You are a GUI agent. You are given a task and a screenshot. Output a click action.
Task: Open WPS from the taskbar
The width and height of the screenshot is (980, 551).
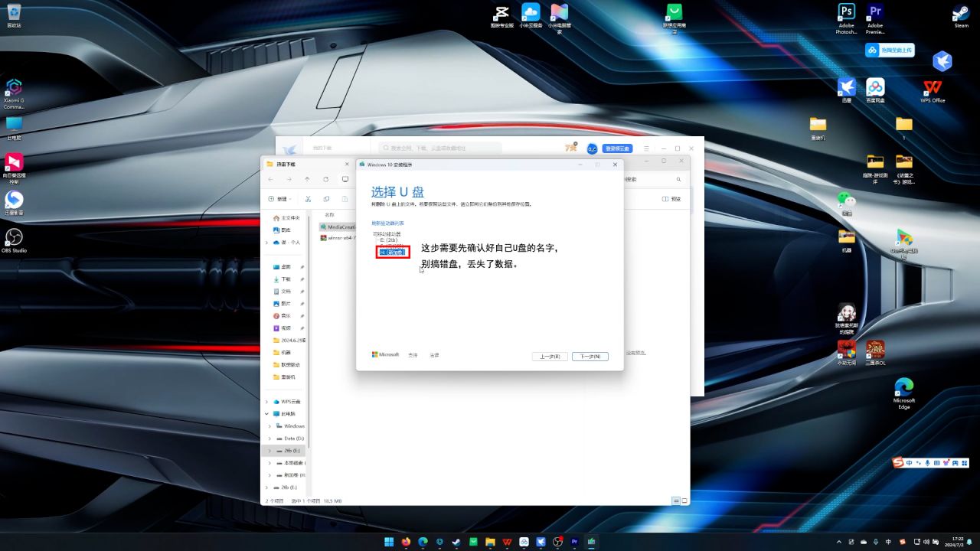pos(507,542)
